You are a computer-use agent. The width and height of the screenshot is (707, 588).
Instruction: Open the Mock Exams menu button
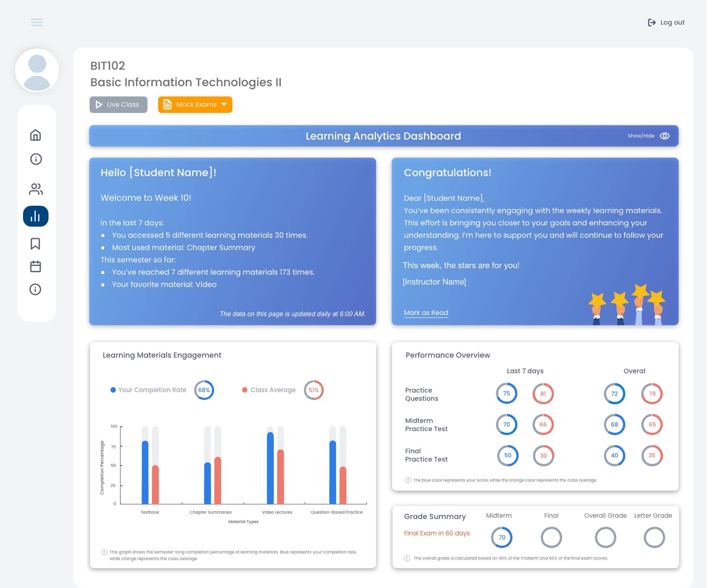pyautogui.click(x=195, y=105)
